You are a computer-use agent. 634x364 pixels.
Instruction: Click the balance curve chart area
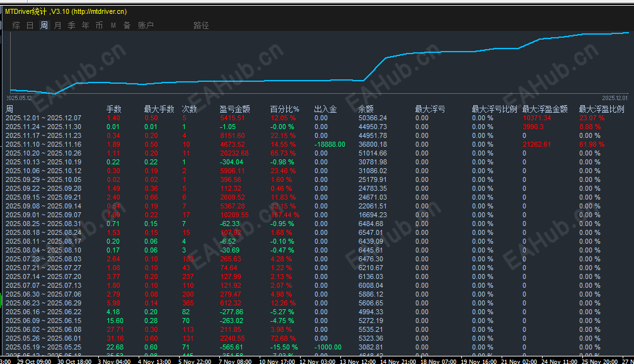[320, 62]
